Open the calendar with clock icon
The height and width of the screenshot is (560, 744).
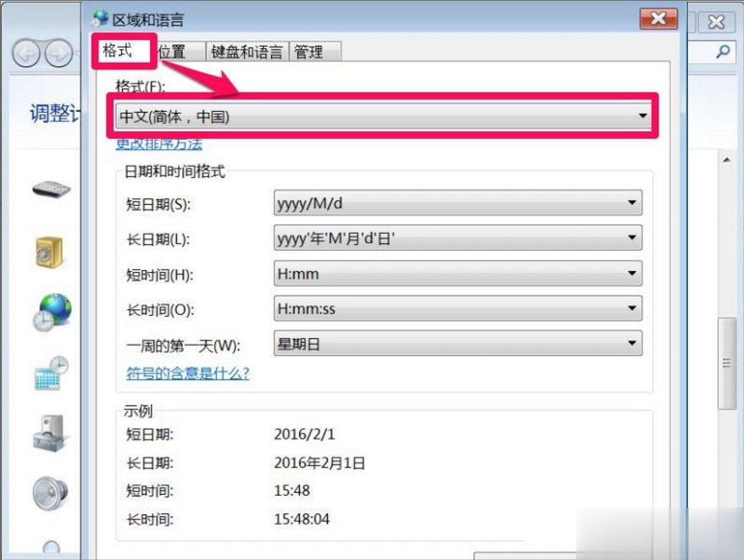tap(51, 373)
